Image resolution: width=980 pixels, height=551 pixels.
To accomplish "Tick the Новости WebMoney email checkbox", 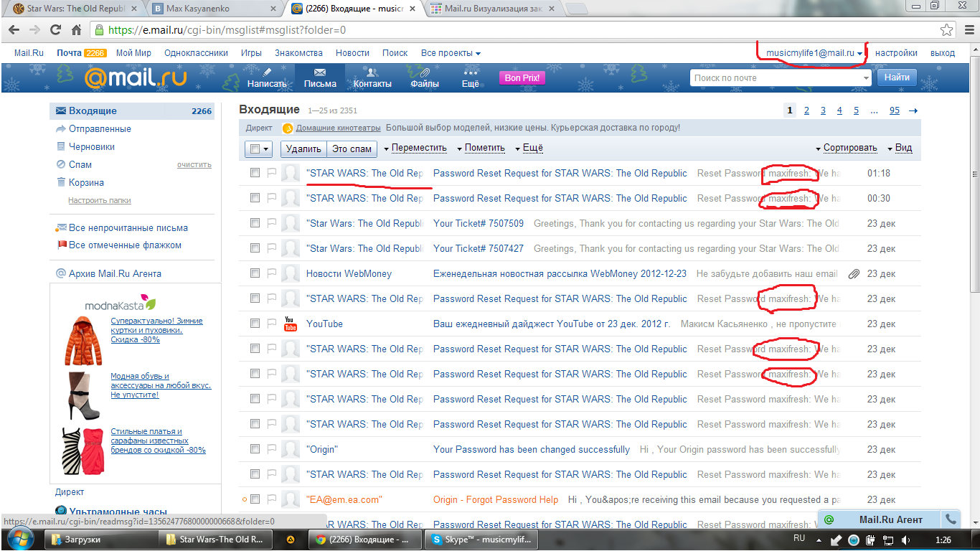I will 255,273.
